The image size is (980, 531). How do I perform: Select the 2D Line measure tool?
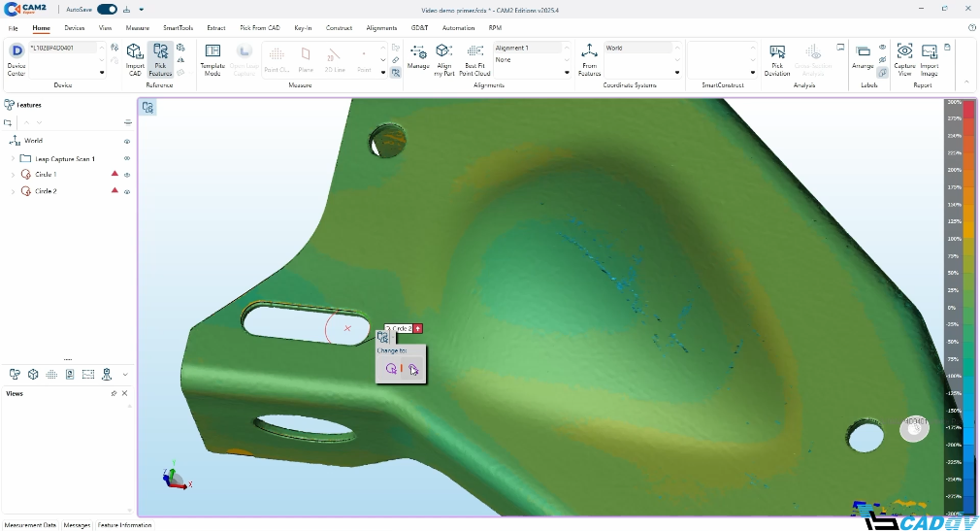tap(335, 59)
